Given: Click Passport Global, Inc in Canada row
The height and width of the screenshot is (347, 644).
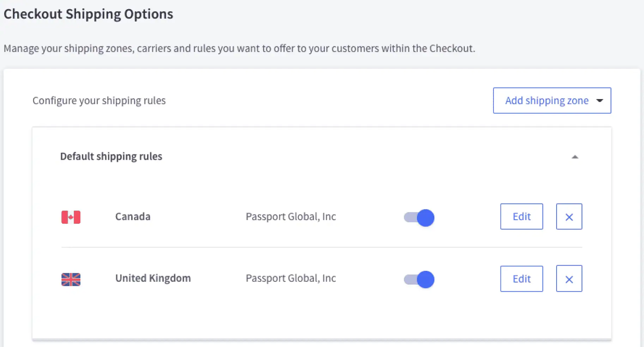Looking at the screenshot, I should click(x=291, y=217).
